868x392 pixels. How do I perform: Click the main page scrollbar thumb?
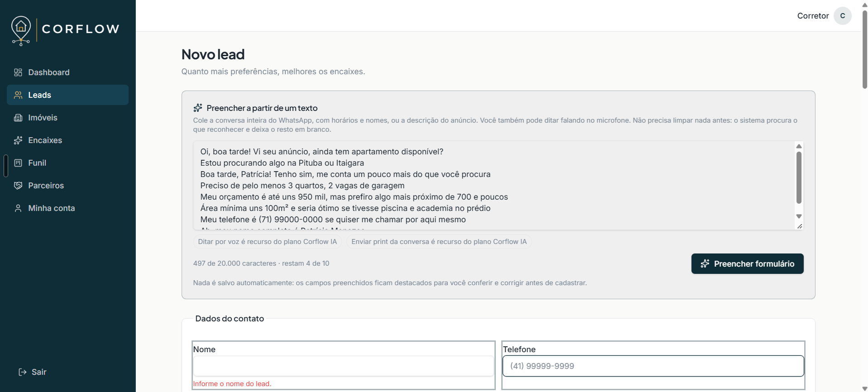point(864,49)
